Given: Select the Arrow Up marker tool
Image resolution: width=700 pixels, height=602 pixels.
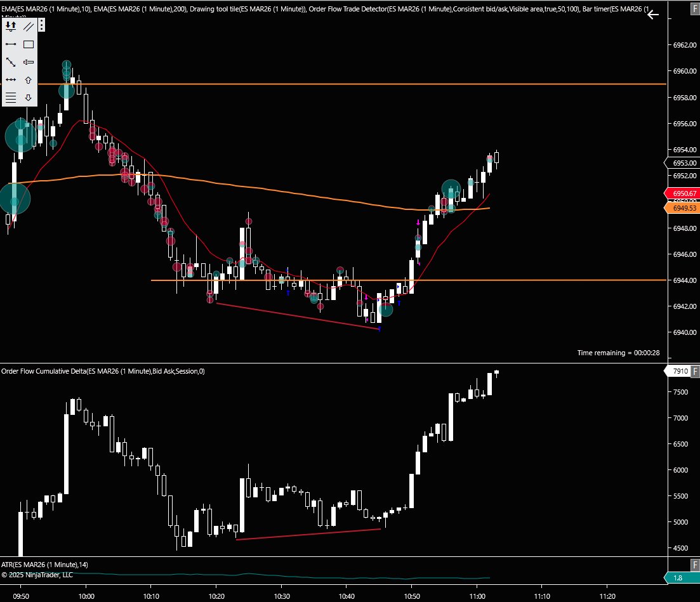Looking at the screenshot, I should 28,79.
